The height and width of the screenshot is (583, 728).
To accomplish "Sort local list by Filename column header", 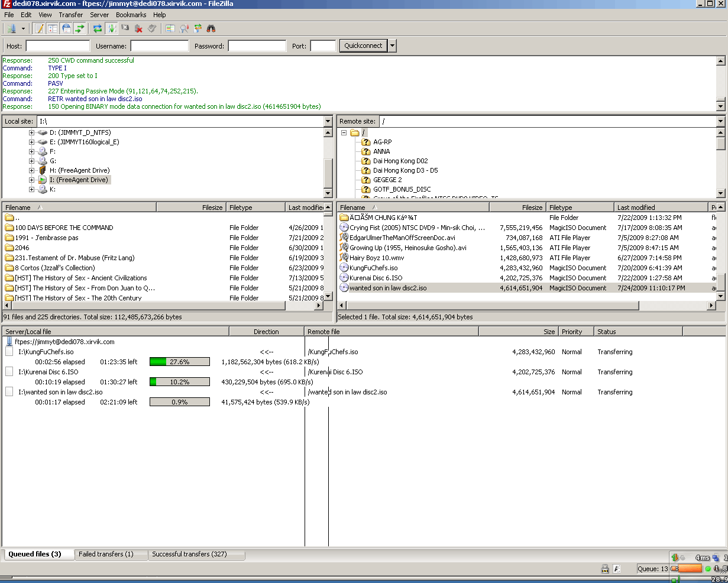I will [x=79, y=208].
